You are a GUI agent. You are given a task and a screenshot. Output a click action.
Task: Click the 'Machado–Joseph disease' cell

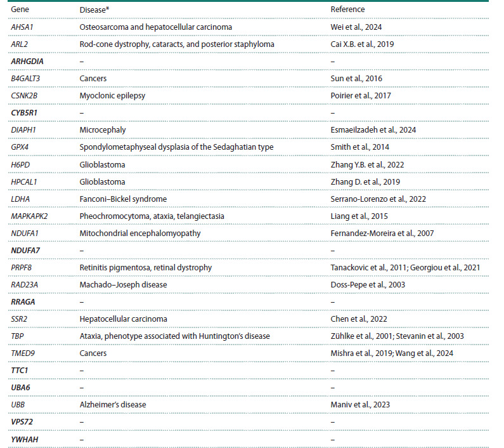coord(123,285)
